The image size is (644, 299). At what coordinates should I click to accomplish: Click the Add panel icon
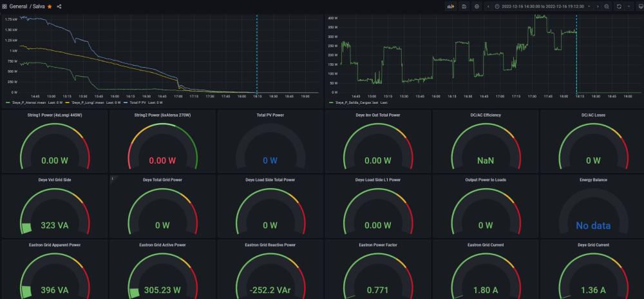tap(451, 6)
